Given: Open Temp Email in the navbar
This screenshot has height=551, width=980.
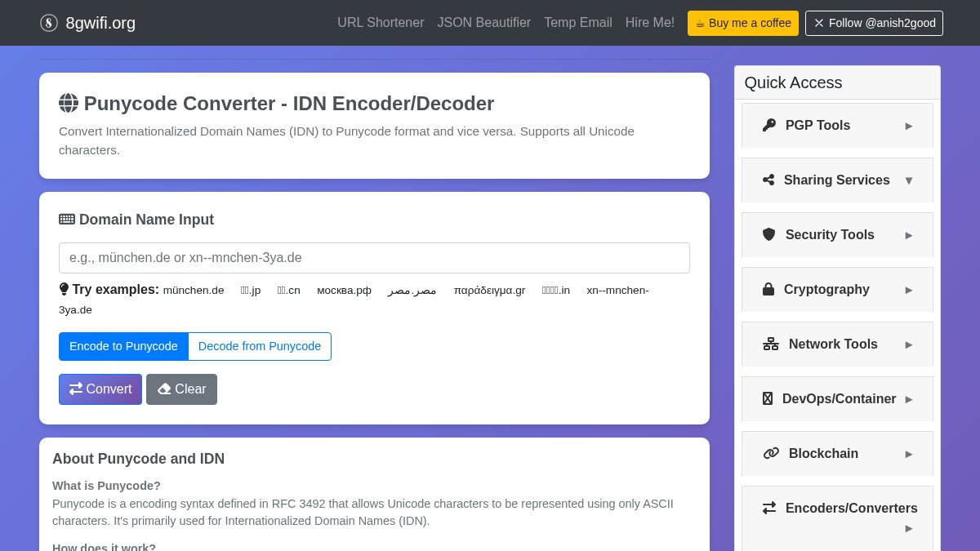Looking at the screenshot, I should [578, 23].
